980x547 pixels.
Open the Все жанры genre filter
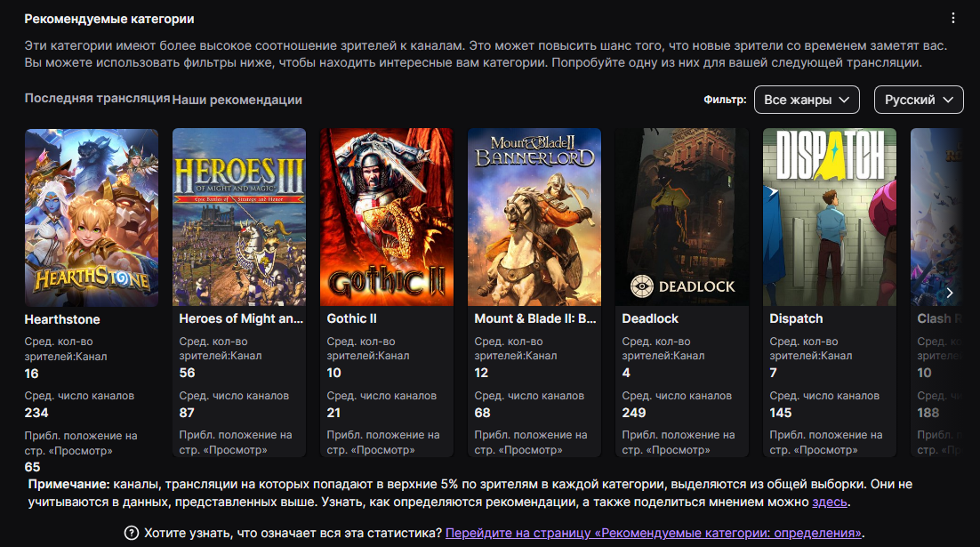coord(807,100)
